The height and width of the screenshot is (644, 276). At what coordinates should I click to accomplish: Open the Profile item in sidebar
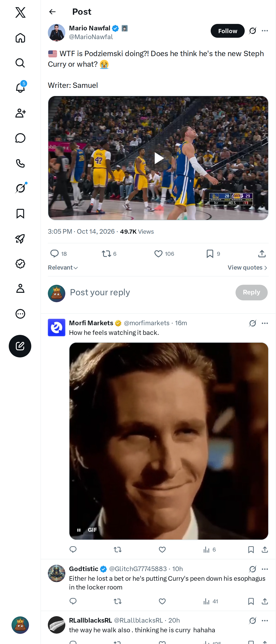coord(20,288)
